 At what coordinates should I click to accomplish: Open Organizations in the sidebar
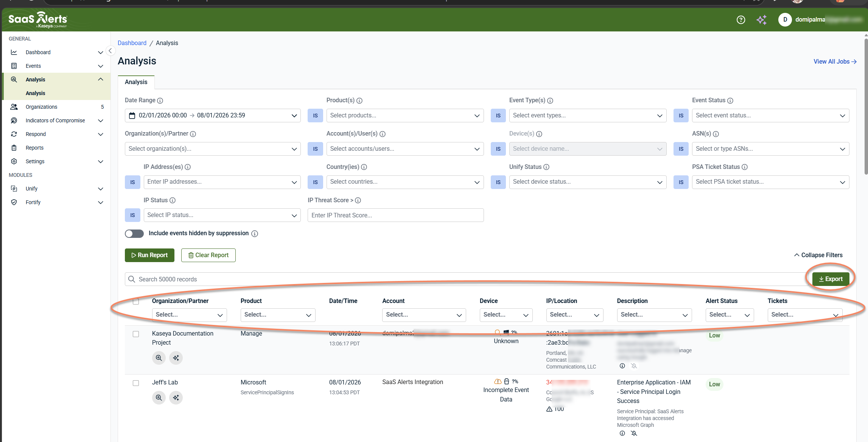click(x=56, y=107)
